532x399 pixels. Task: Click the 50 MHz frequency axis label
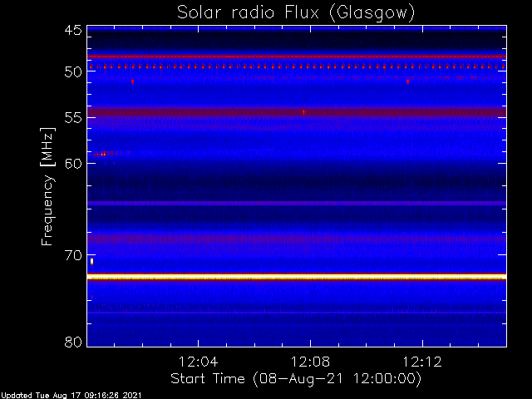(x=73, y=71)
